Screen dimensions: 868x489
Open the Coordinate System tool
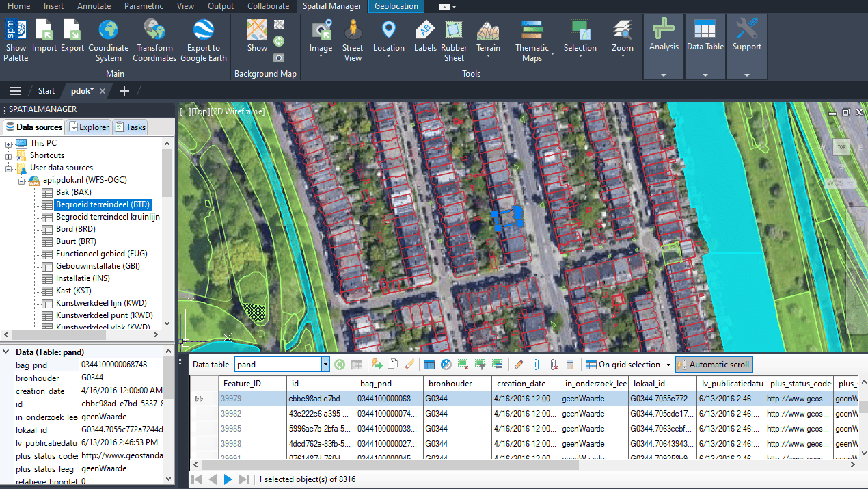pyautogui.click(x=109, y=40)
